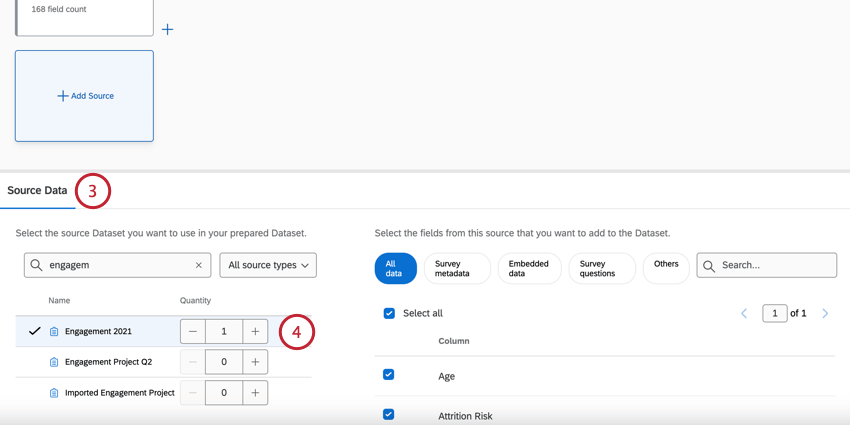Click the survey icon beside Imported Engagement Project
The image size is (850, 425).
[54, 393]
